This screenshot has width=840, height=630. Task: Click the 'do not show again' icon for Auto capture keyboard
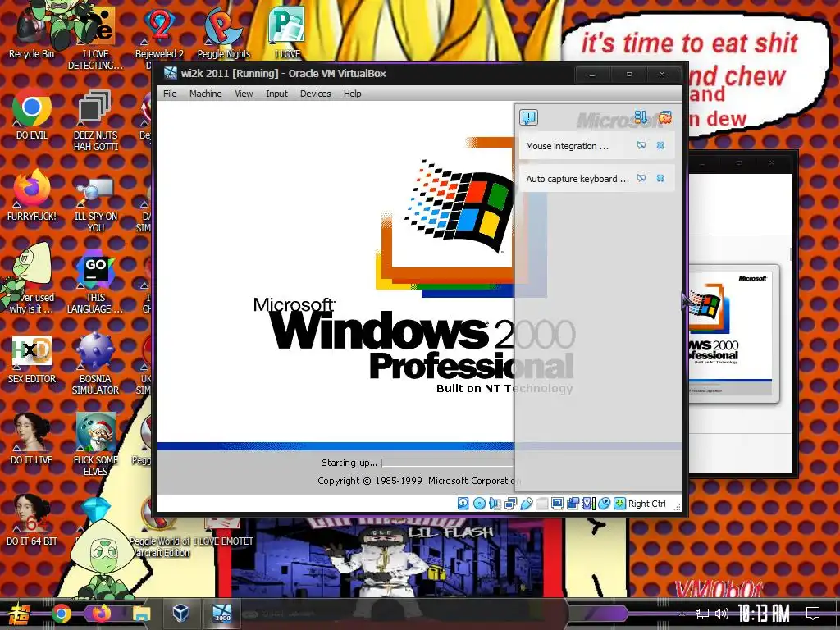(x=641, y=178)
